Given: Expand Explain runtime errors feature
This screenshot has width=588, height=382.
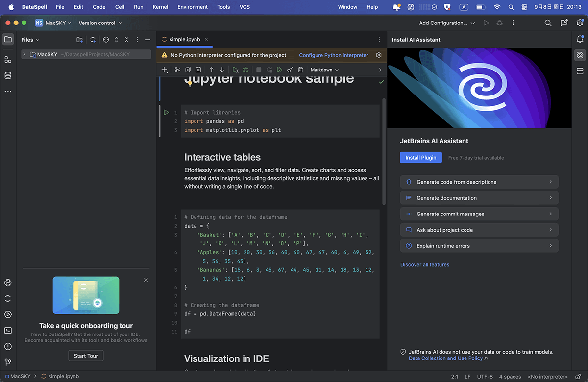Looking at the screenshot, I should [479, 246].
